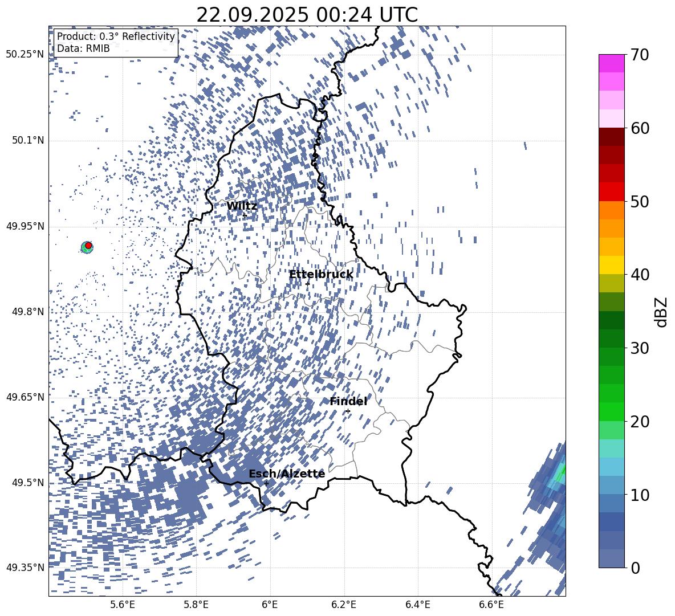This screenshot has height=616, width=675.
Task: Click the Wiltz cross marker
Action: click(245, 215)
